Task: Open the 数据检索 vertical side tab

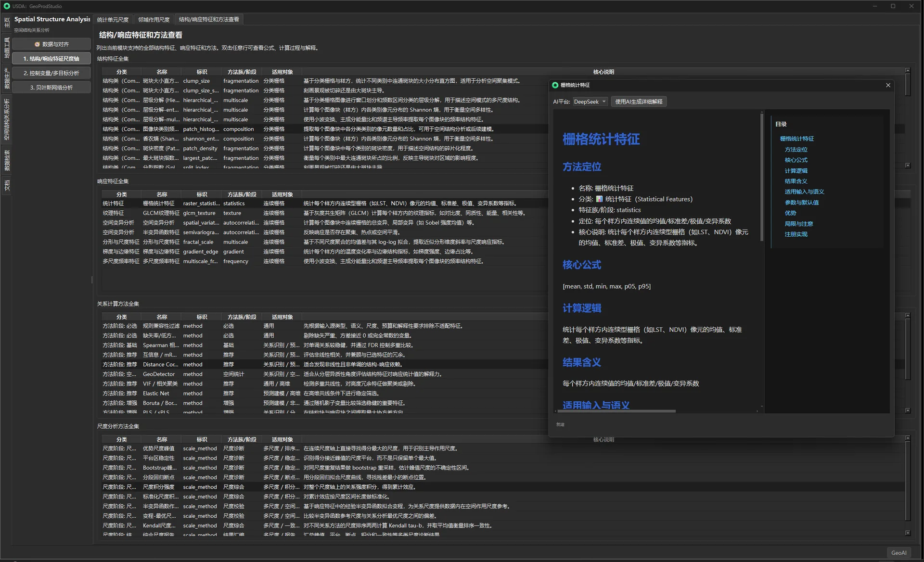Action: pyautogui.click(x=7, y=161)
